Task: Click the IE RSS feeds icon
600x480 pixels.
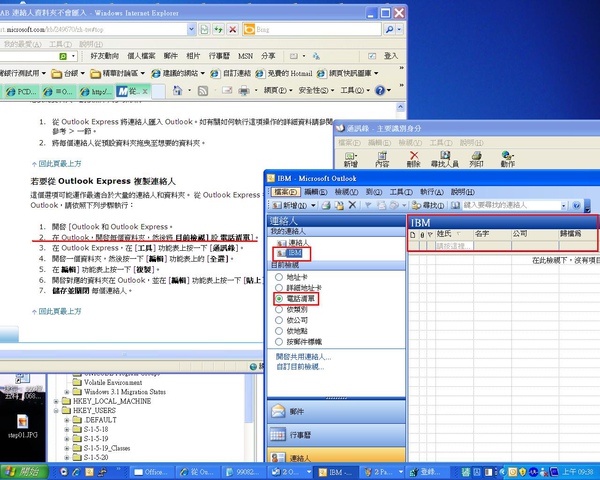Action: 203,91
